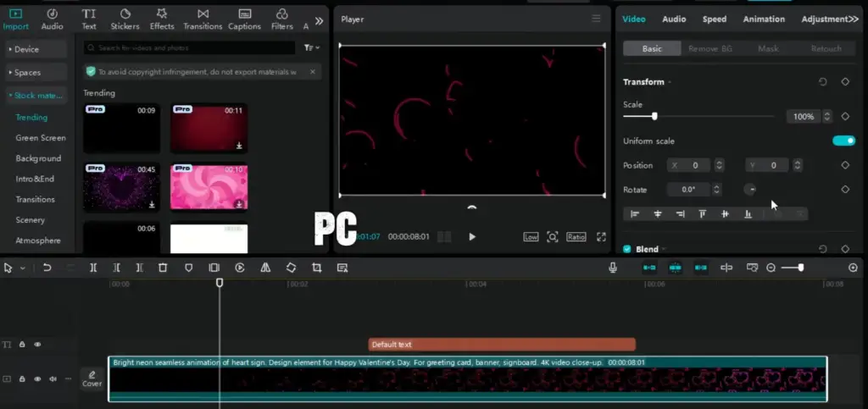Screen dimensions: 868x409
Task: Hide the text track with eye icon
Action: (37, 345)
